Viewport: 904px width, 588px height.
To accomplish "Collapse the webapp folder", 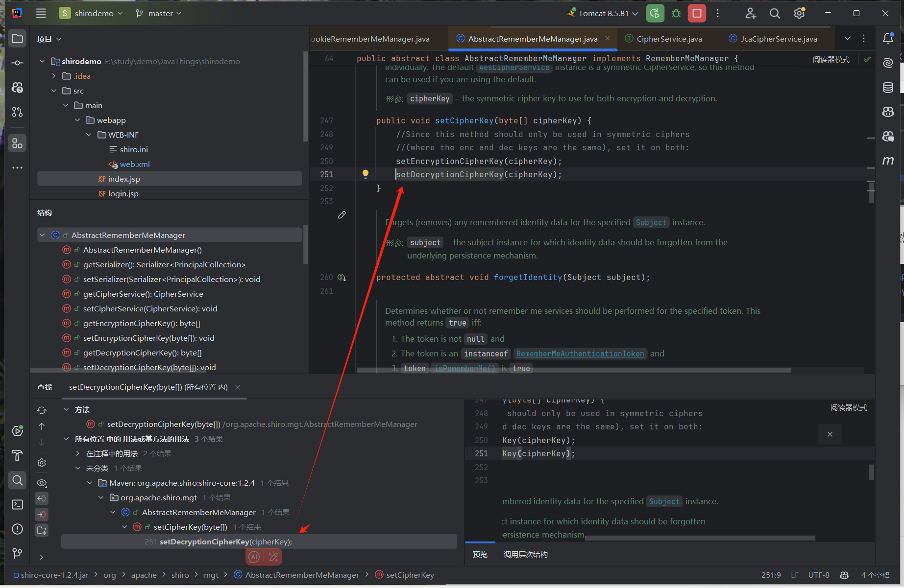I will coord(77,120).
